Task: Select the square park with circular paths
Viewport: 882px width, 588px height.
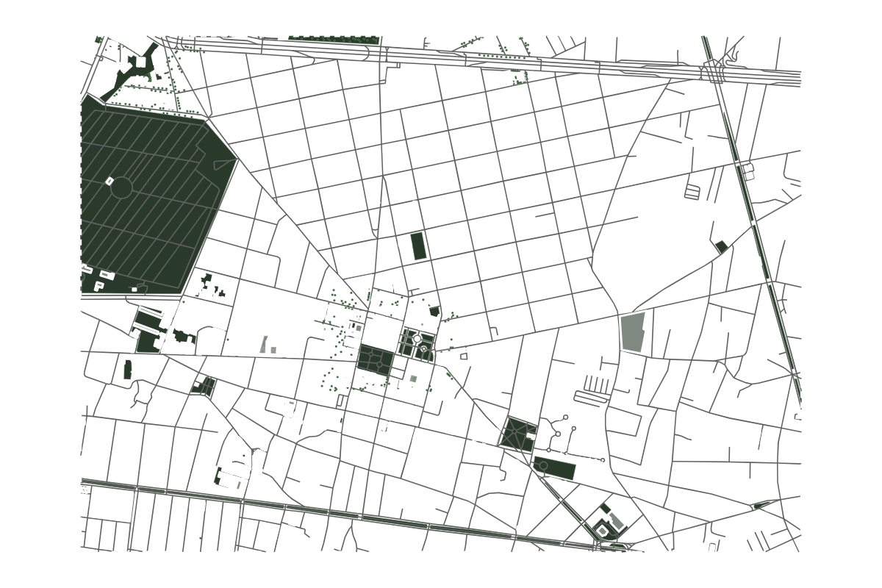Action: click(375, 360)
